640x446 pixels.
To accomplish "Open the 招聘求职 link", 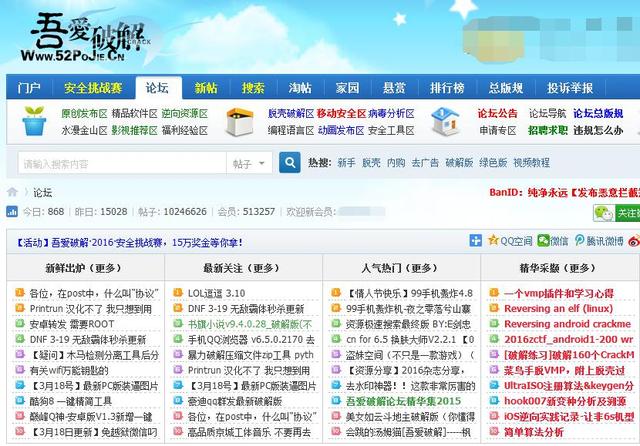I will 548,130.
